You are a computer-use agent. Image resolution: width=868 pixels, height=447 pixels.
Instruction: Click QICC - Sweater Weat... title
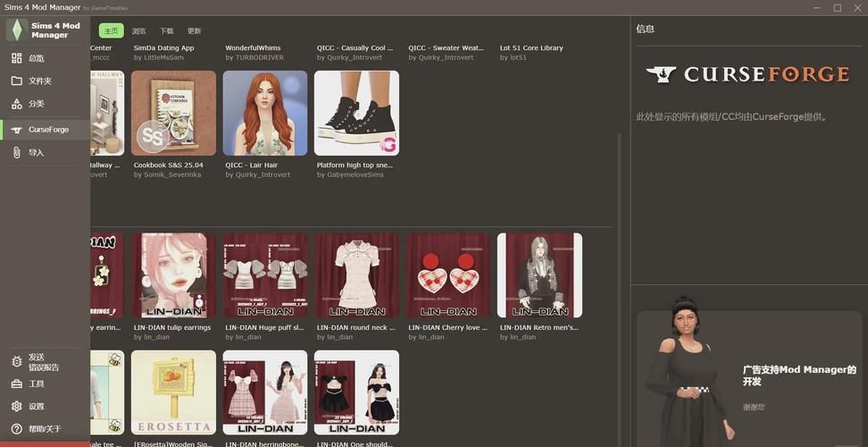447,48
